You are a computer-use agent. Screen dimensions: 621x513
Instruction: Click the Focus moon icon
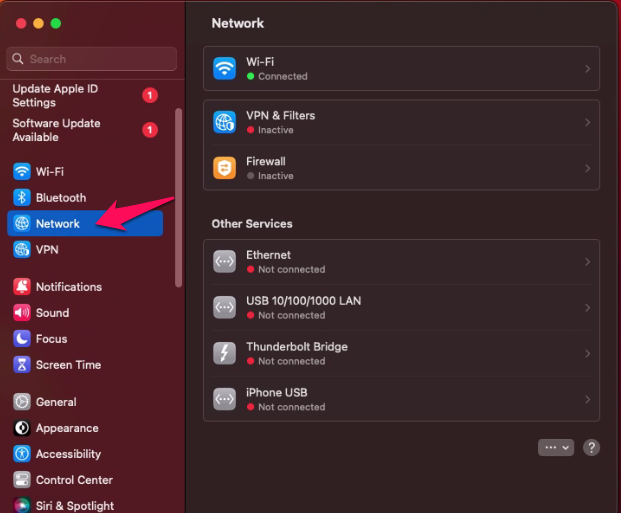click(x=22, y=339)
